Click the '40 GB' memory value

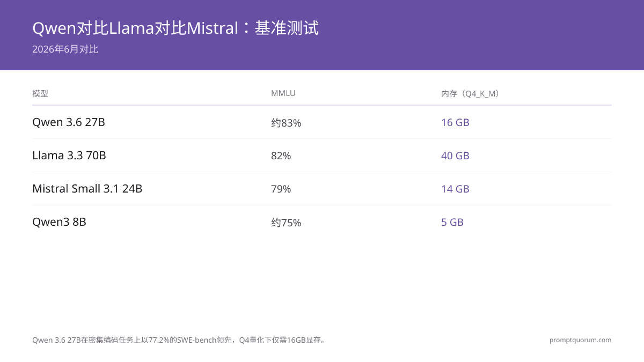coord(455,156)
